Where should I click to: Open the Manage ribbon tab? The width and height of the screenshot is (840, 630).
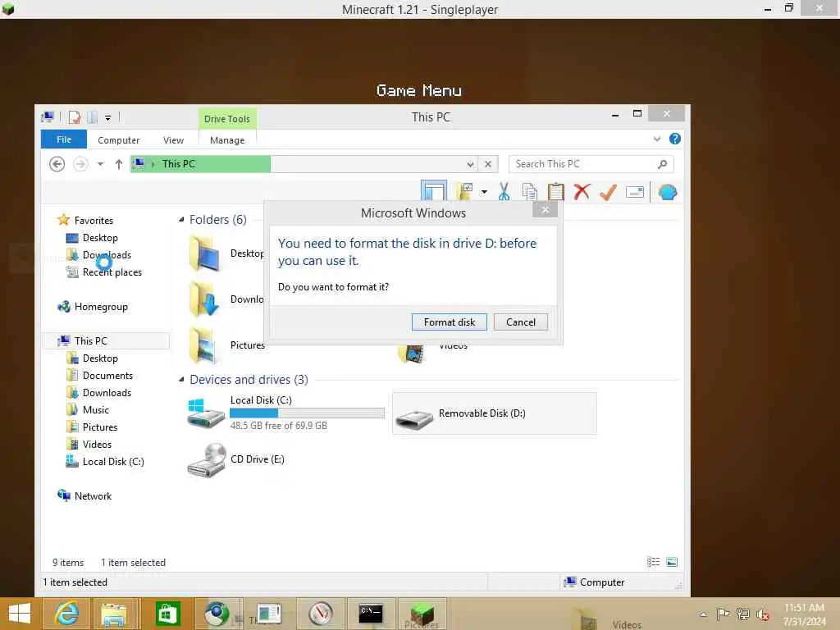pos(227,139)
